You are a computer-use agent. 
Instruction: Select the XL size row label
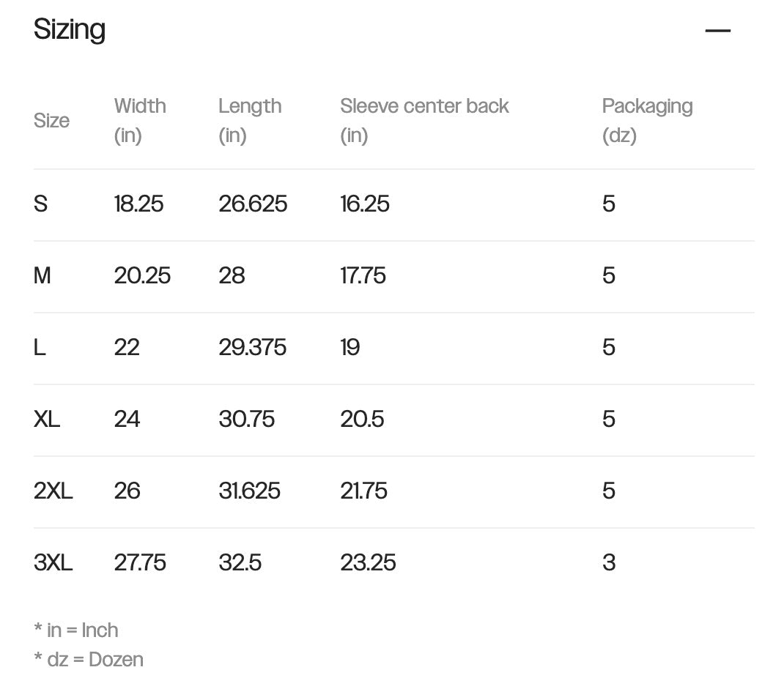point(47,419)
